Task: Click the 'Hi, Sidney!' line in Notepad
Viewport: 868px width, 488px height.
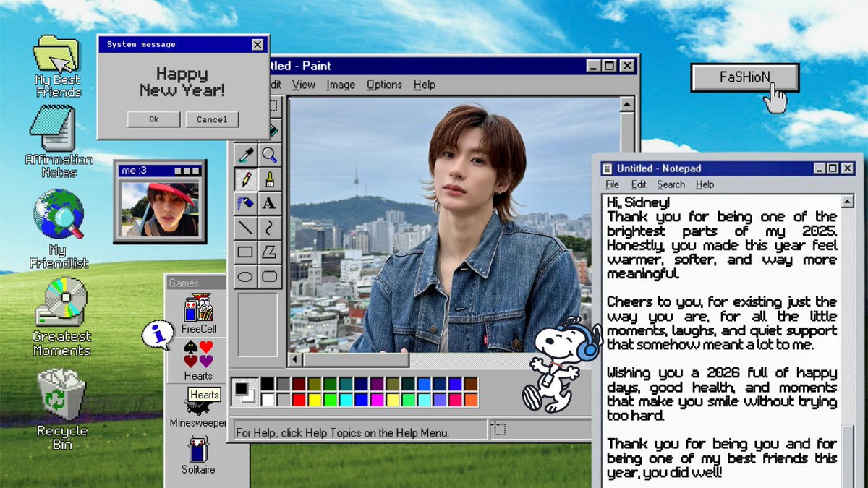Action: (638, 203)
